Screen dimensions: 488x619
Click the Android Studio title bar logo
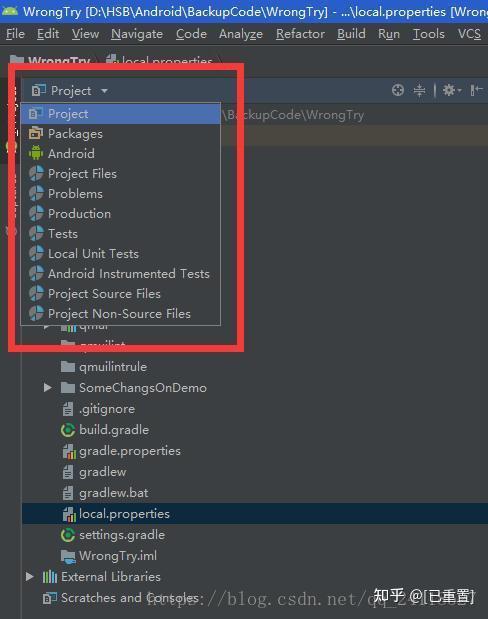pyautogui.click(x=9, y=11)
